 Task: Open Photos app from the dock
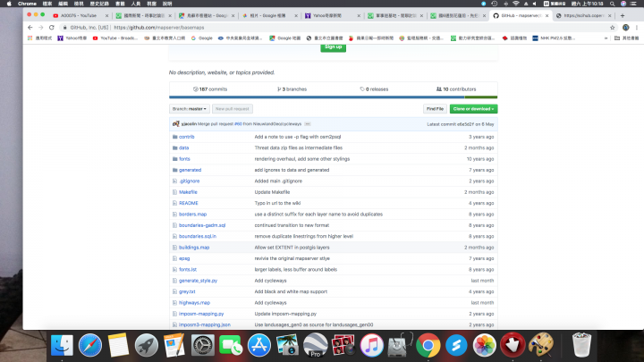pos(484,345)
